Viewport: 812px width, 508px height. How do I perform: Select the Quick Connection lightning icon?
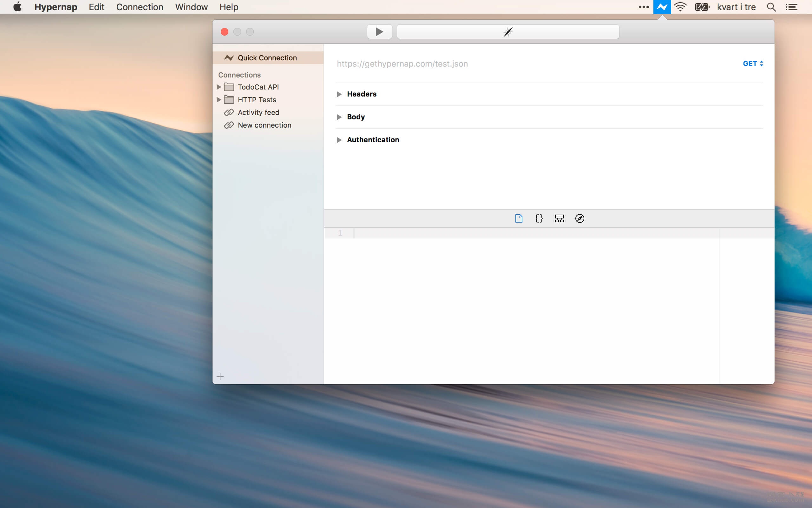point(229,58)
